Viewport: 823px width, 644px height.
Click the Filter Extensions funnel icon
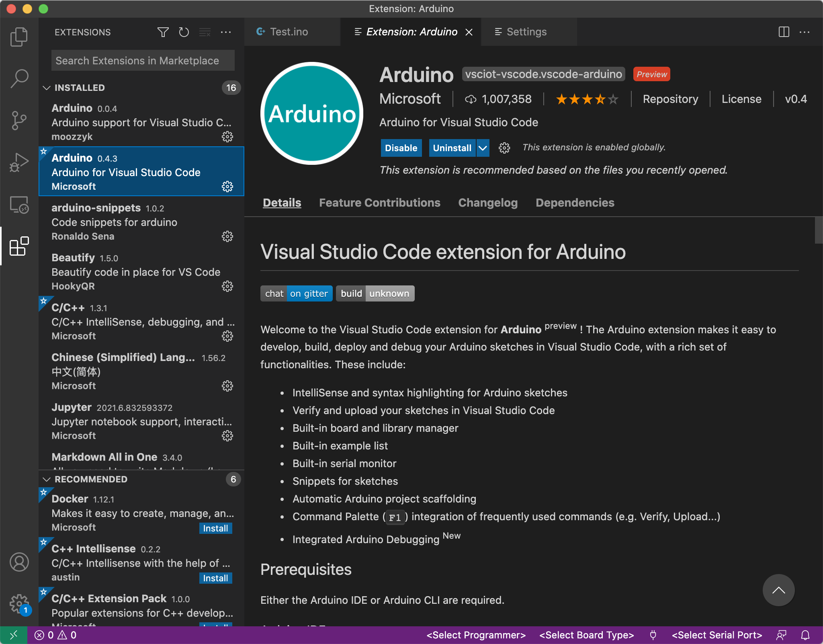click(x=163, y=32)
